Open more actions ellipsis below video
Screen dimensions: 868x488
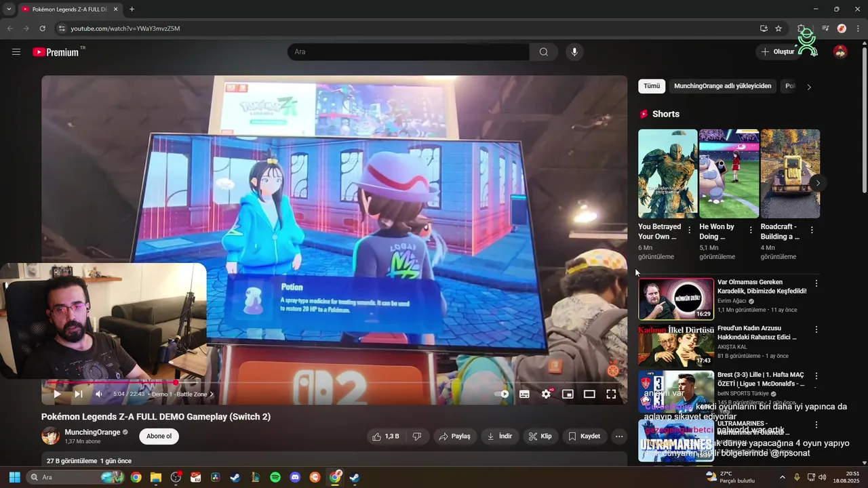click(x=619, y=436)
